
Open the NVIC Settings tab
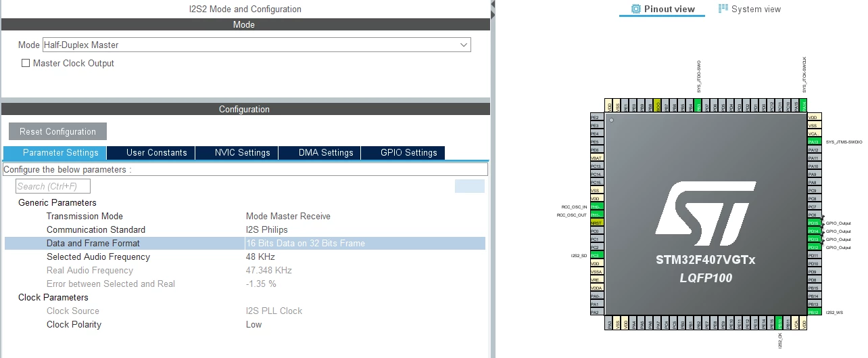237,153
